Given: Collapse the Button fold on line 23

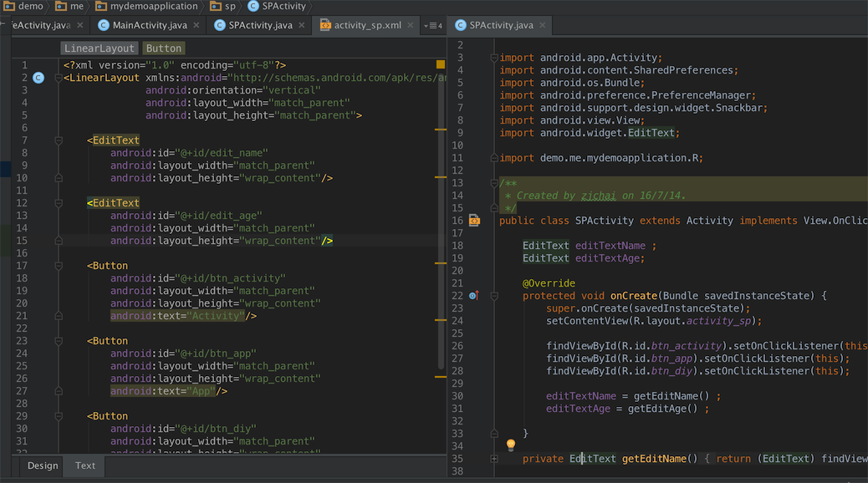Looking at the screenshot, I should point(59,341).
